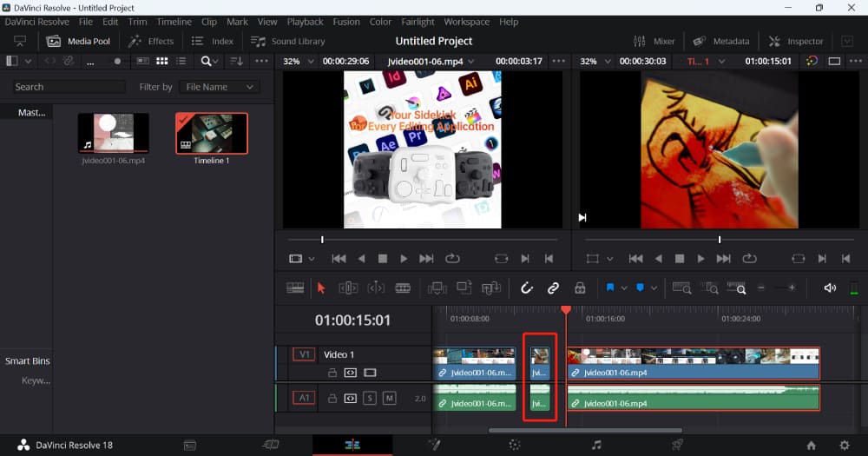Click the Custom Zoom icon
The height and width of the screenshot is (456, 868).
(x=737, y=288)
